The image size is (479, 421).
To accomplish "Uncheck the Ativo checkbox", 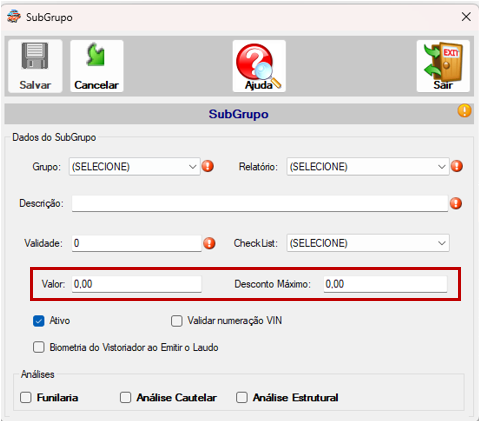I will (x=39, y=321).
